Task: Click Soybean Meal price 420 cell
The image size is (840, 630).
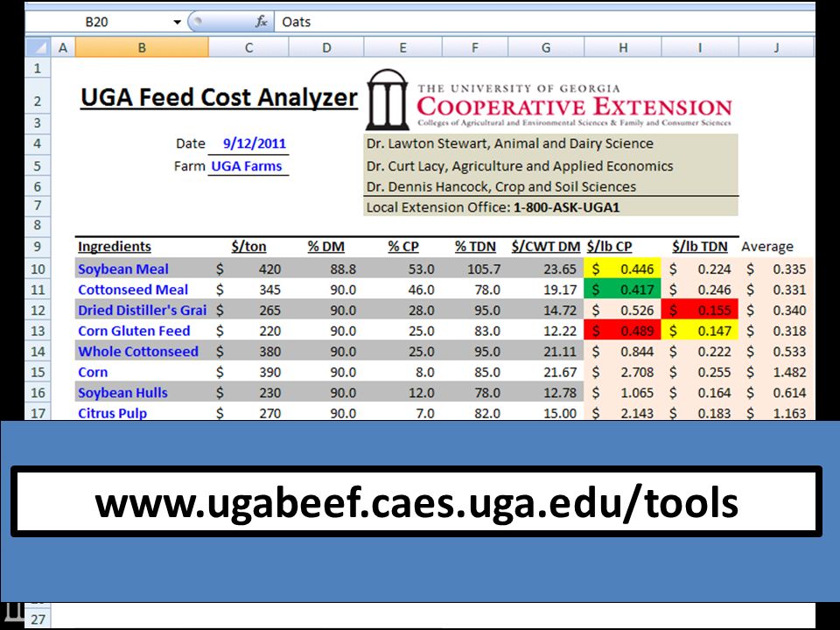Action: 248,269
